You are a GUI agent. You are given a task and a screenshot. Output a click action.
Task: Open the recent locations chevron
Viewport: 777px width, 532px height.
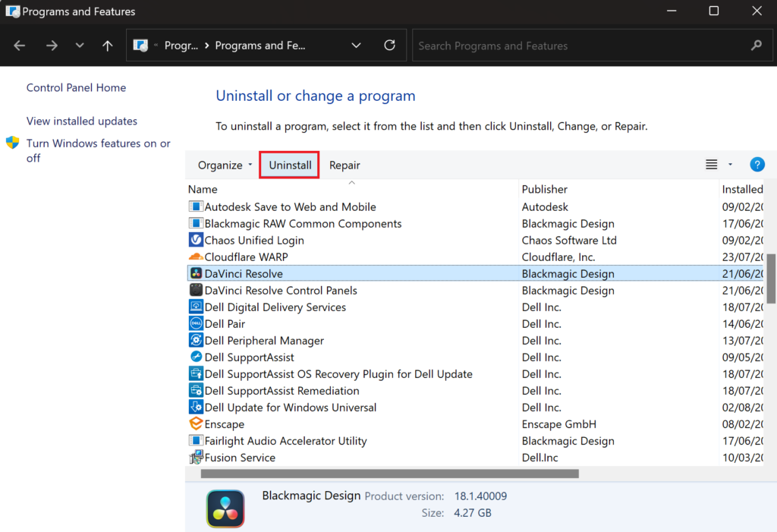[x=79, y=46]
